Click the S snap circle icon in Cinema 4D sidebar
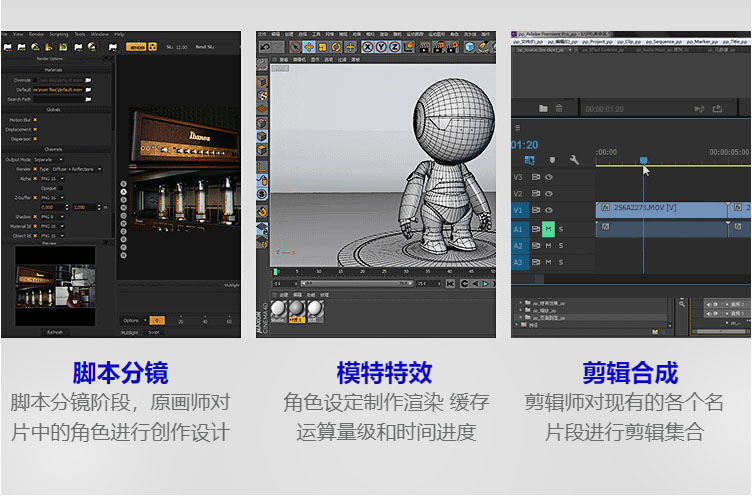Screen dimensions: 752x496 (262, 194)
